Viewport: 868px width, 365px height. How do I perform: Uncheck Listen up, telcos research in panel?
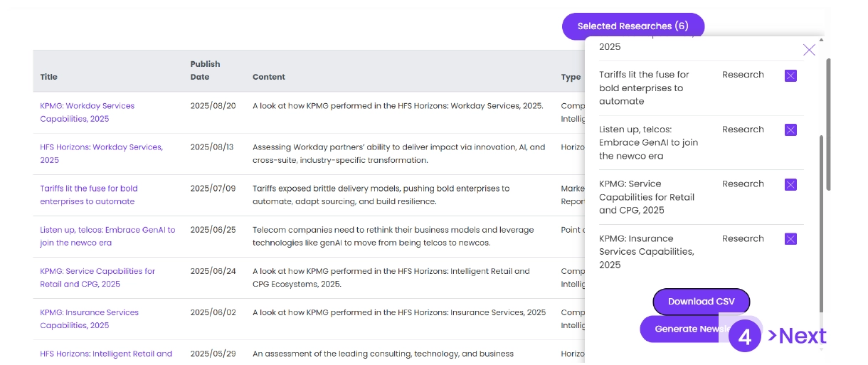point(790,129)
